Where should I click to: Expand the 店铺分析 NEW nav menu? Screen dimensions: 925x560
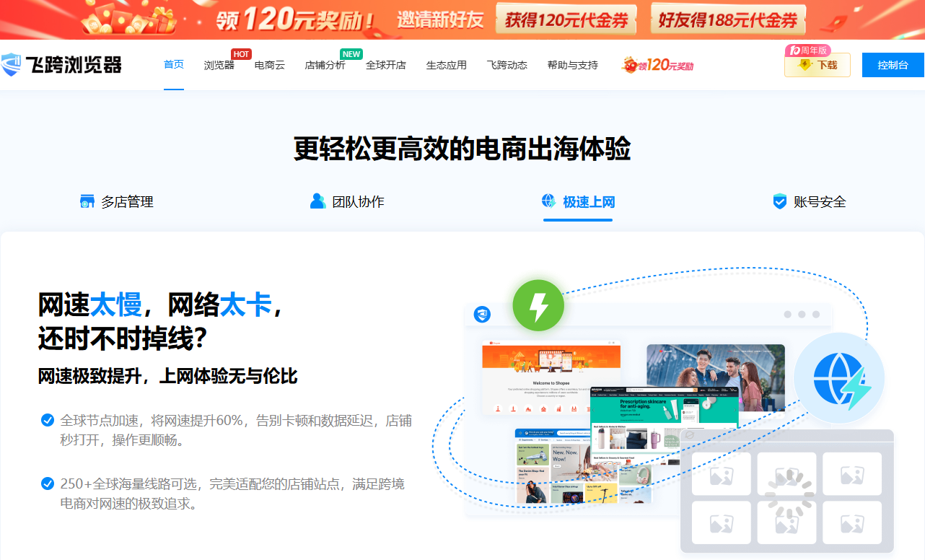pos(325,65)
